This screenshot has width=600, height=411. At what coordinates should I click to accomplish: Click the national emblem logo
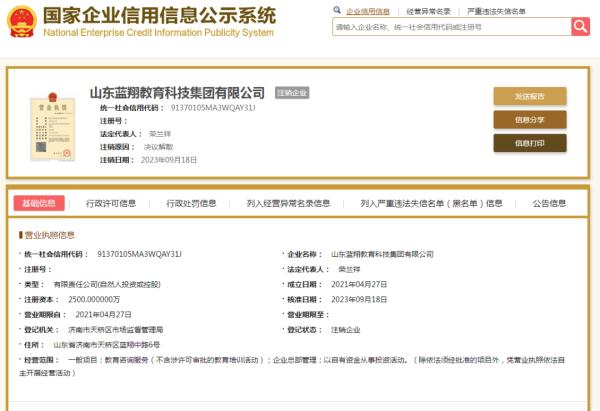22,21
